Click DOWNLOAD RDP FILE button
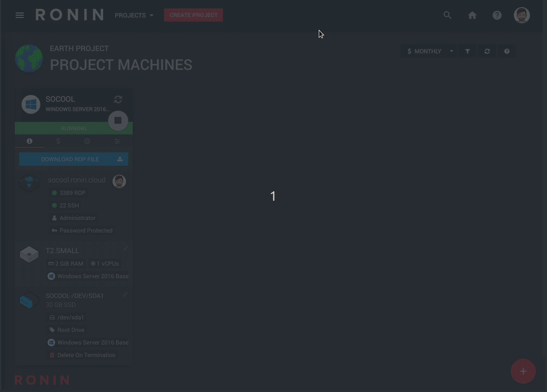The height and width of the screenshot is (392, 547). coord(74,159)
